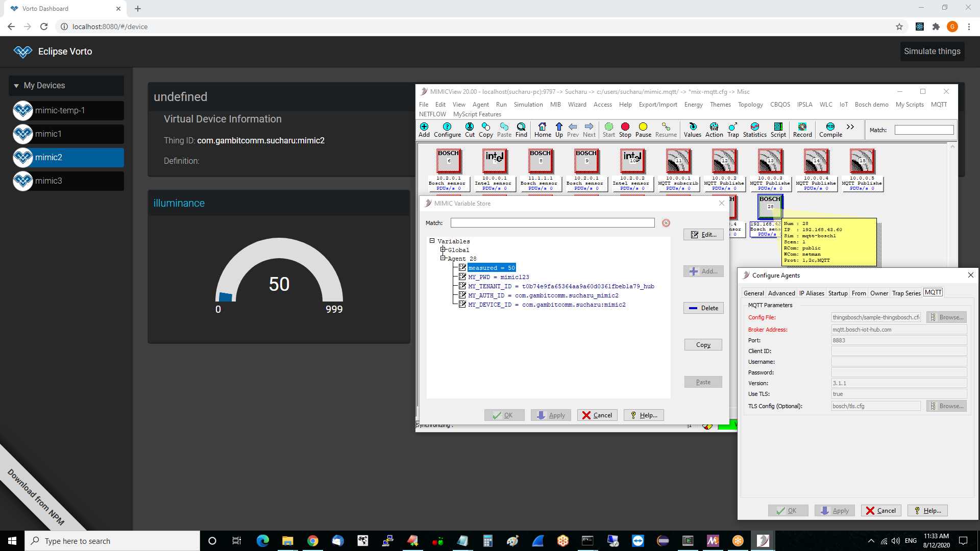This screenshot has width=980, height=551.
Task: Switch to the Startup tab
Action: (x=838, y=293)
